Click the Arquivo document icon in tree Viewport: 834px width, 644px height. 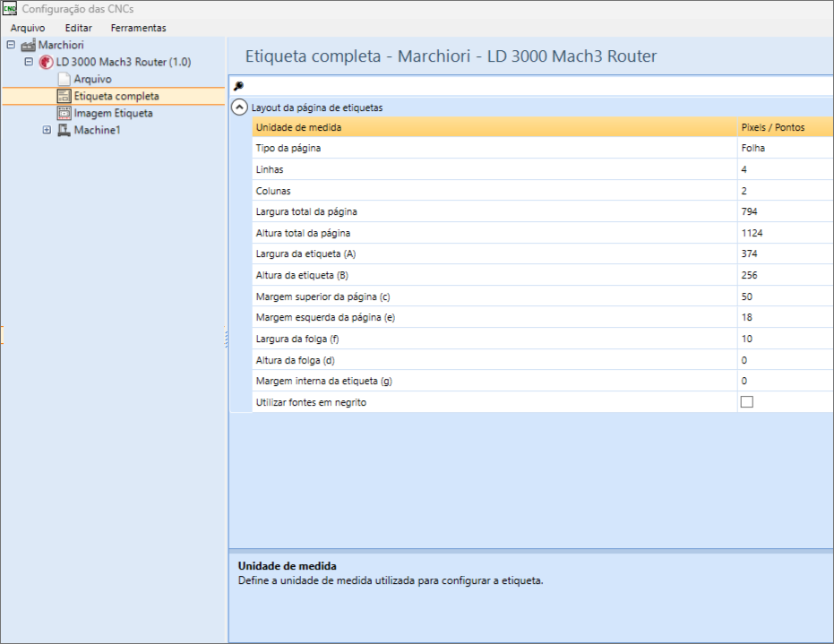[64, 79]
